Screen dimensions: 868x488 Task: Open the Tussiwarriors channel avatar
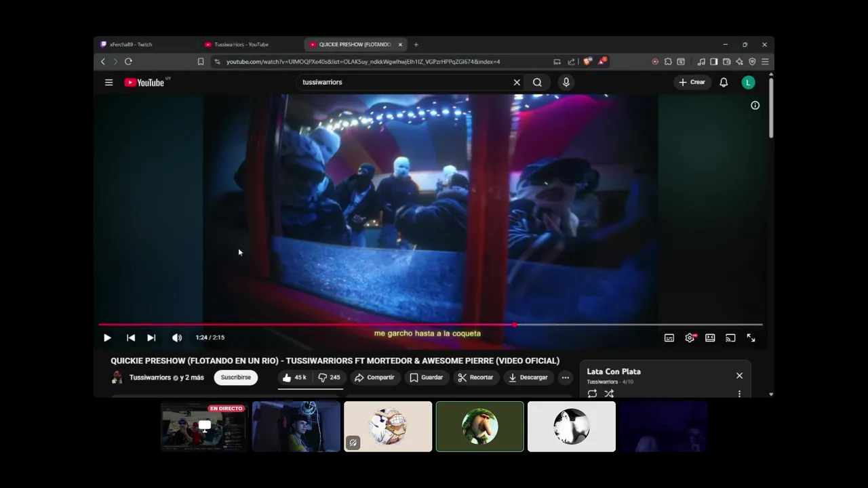coord(117,378)
